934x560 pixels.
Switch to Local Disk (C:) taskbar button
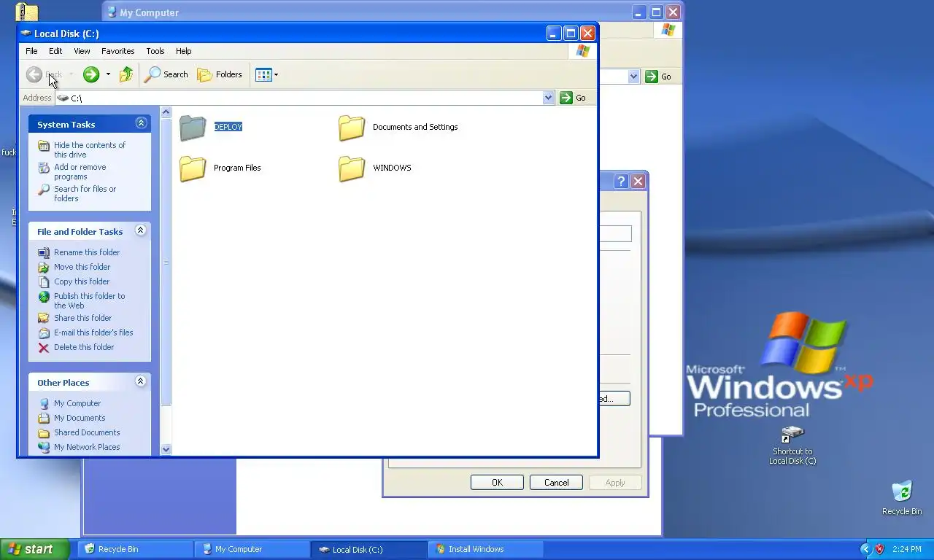point(368,549)
